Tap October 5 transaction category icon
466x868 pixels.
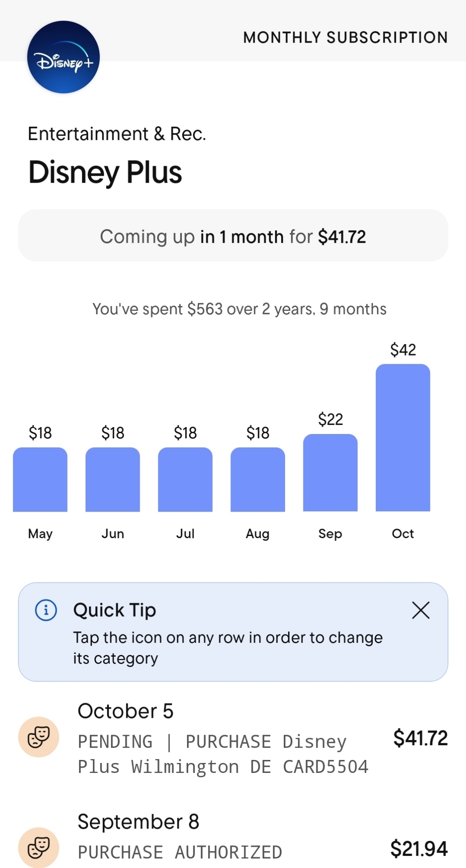pos(39,737)
